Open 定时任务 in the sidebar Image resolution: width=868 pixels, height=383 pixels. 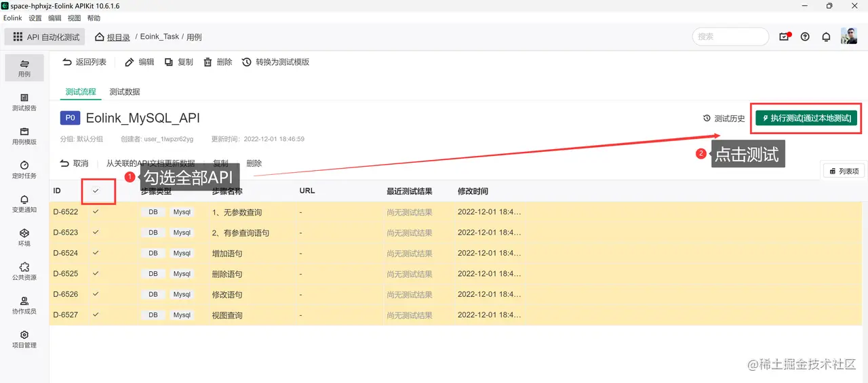[x=24, y=169]
